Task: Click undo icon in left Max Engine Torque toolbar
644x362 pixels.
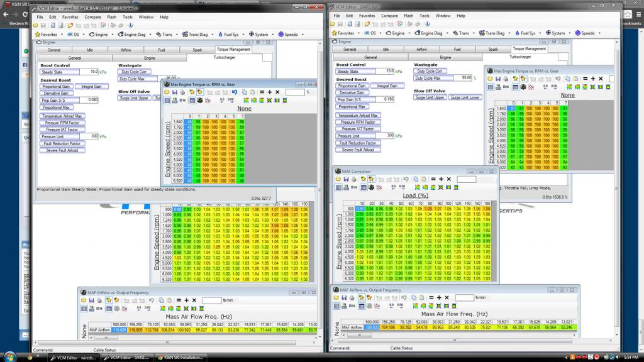Action: click(x=235, y=92)
